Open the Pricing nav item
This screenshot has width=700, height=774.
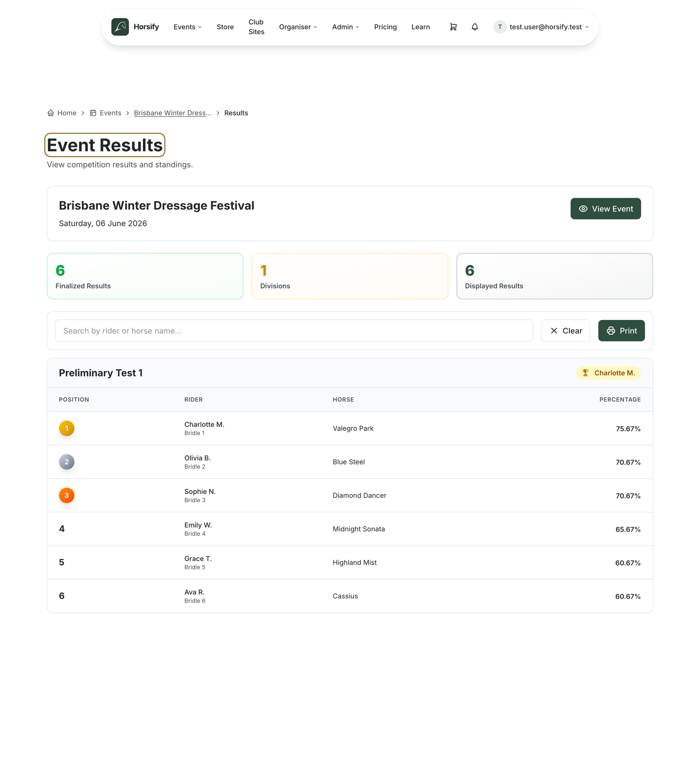(385, 27)
